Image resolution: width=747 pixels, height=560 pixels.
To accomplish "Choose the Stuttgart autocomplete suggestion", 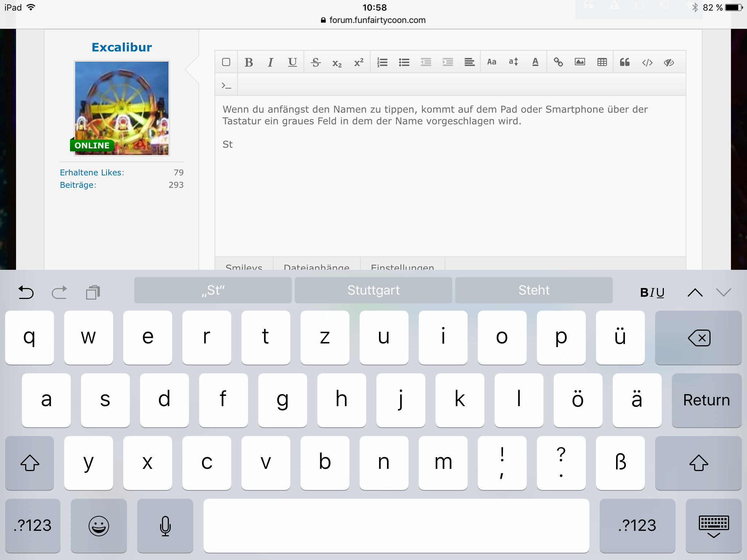I will [x=373, y=290].
